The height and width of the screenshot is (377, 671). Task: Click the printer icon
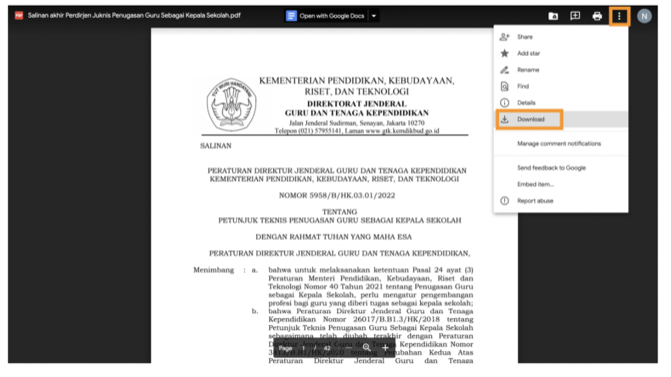pyautogui.click(x=597, y=16)
